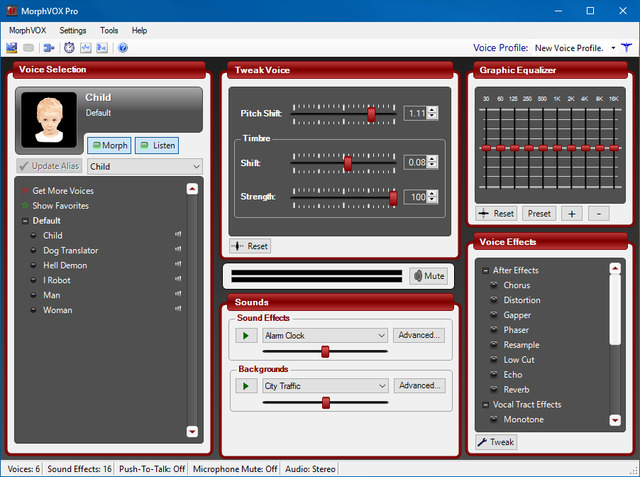Toggle the Listen button
The width and height of the screenshot is (640, 477).
156,146
